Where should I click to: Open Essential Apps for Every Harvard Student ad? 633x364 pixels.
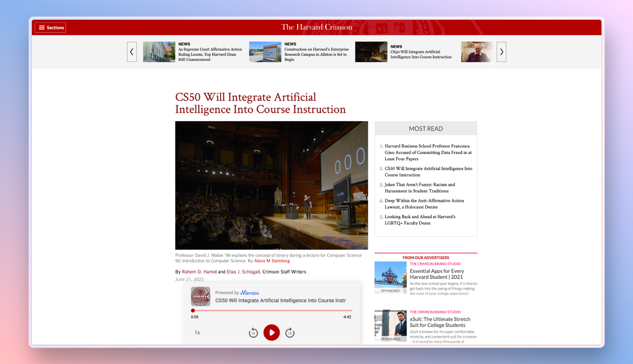tap(437, 274)
